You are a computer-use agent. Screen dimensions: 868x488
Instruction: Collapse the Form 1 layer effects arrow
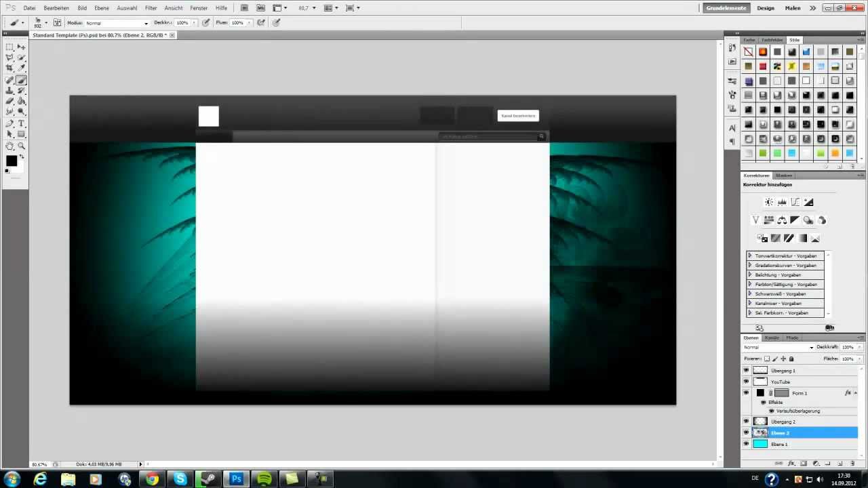click(x=856, y=393)
